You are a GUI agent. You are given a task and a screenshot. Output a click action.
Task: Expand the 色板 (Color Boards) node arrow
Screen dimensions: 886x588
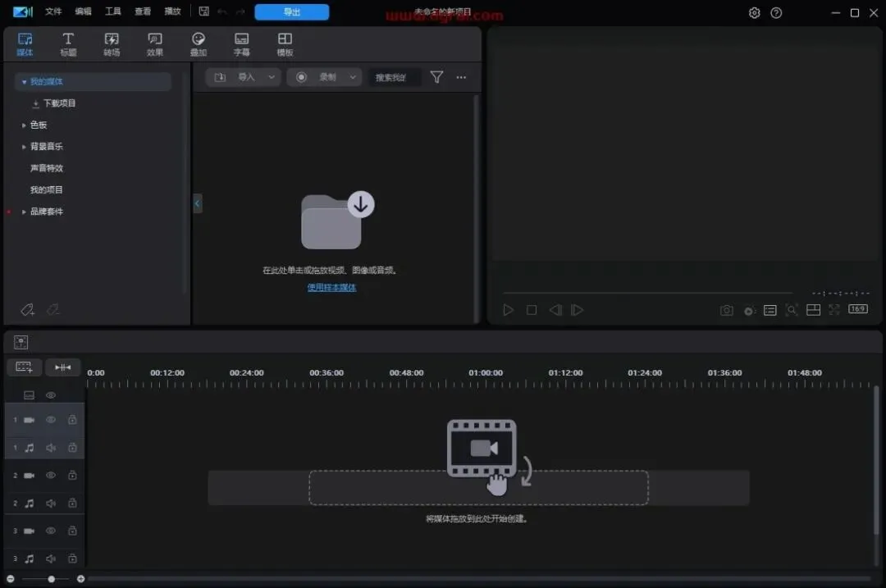(x=24, y=125)
